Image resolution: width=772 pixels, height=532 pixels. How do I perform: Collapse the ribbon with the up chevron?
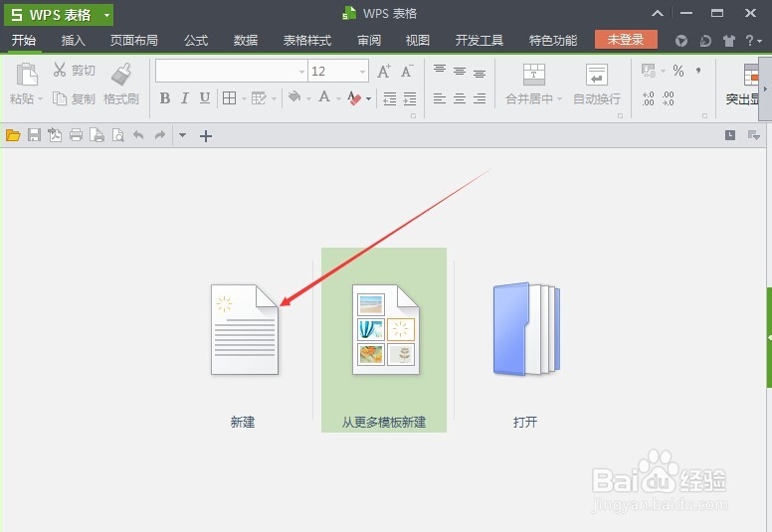(x=658, y=14)
